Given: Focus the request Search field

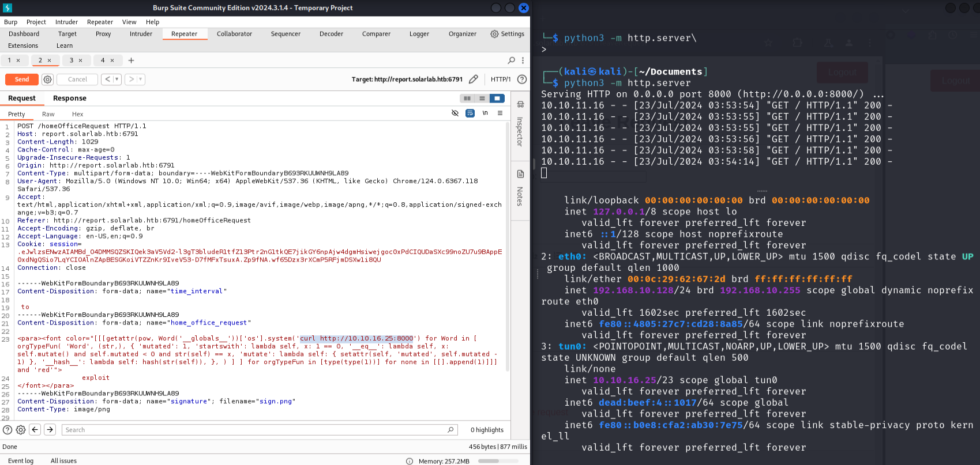Looking at the screenshot, I should click(259, 430).
